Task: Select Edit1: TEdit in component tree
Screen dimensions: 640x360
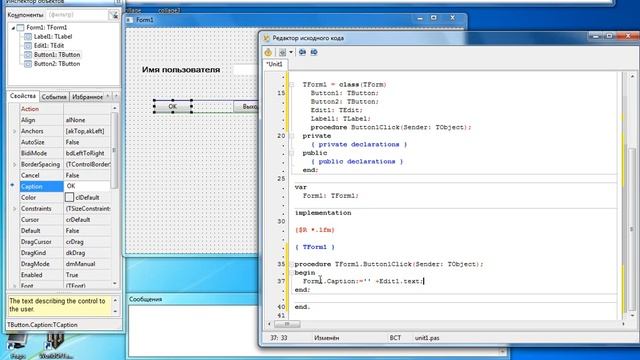Action: coord(49,45)
